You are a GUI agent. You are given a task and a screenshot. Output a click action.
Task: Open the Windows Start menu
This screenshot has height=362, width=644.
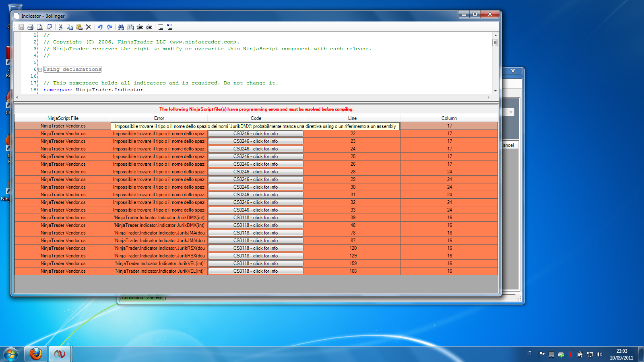[10, 354]
